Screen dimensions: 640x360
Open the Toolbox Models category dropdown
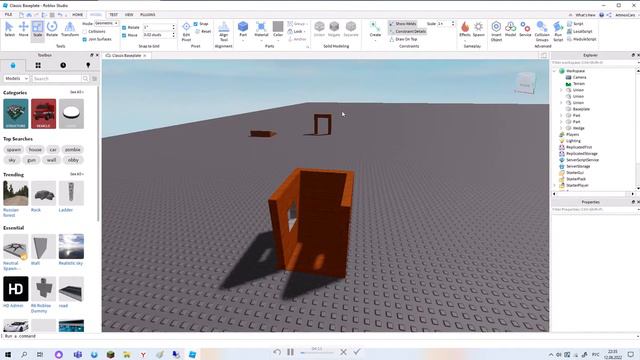pyautogui.click(x=16, y=78)
